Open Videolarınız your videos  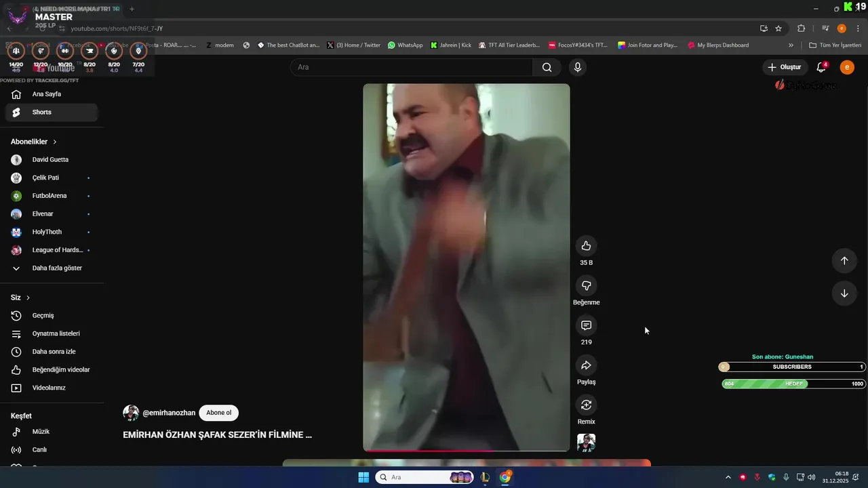[x=51, y=388]
